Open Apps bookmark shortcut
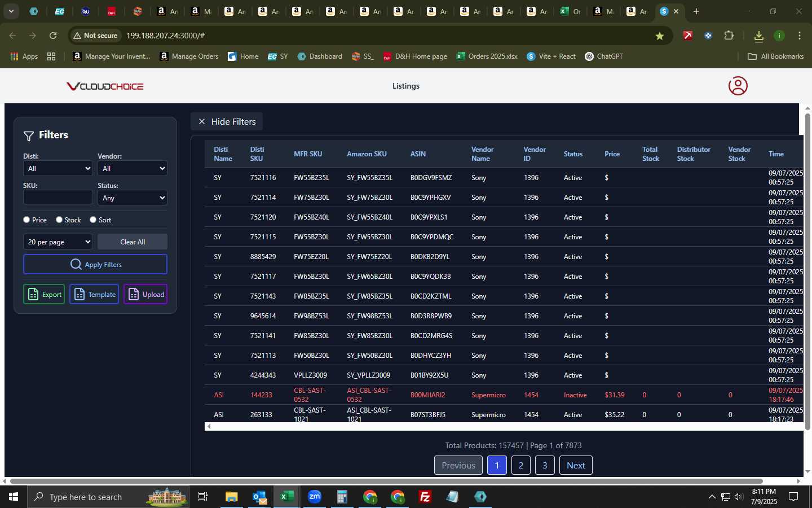The image size is (812, 508). [x=24, y=56]
